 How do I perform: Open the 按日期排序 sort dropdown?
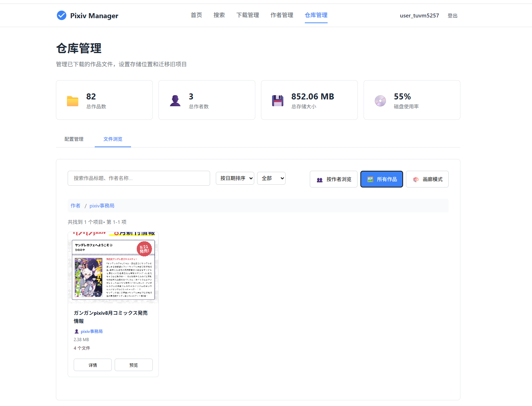coord(235,178)
